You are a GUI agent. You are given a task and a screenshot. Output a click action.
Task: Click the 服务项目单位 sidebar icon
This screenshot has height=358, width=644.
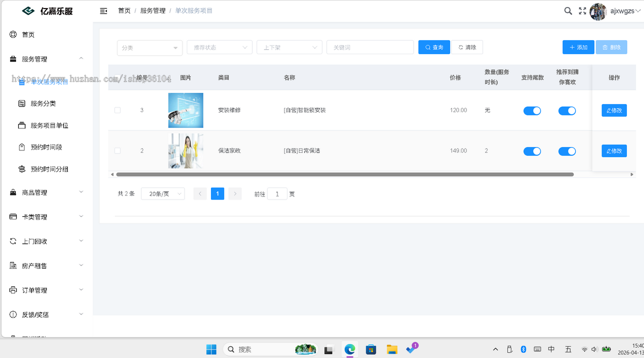click(22, 126)
